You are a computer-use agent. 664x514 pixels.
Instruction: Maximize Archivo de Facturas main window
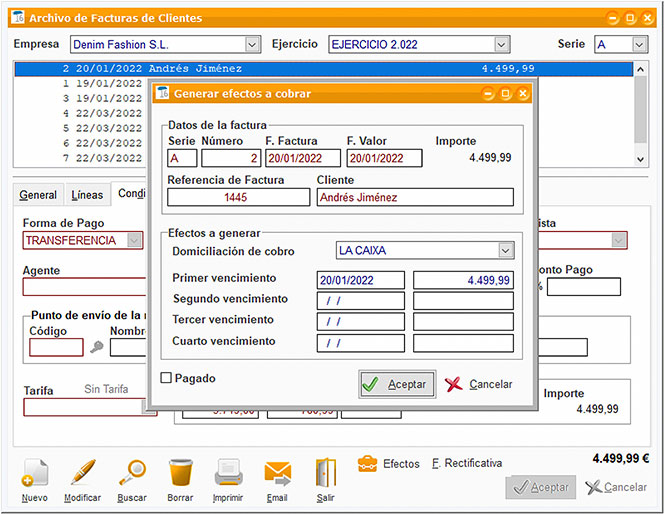tap(630, 18)
